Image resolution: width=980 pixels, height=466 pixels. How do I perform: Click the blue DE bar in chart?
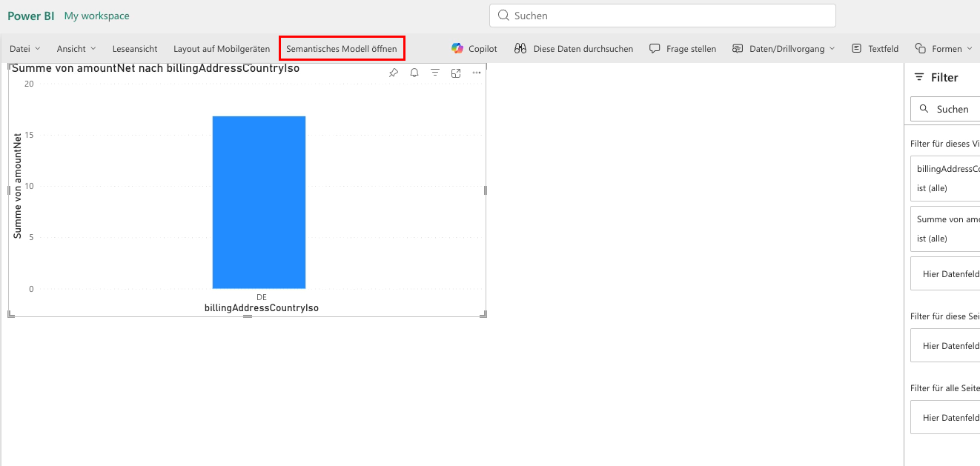[x=259, y=202]
